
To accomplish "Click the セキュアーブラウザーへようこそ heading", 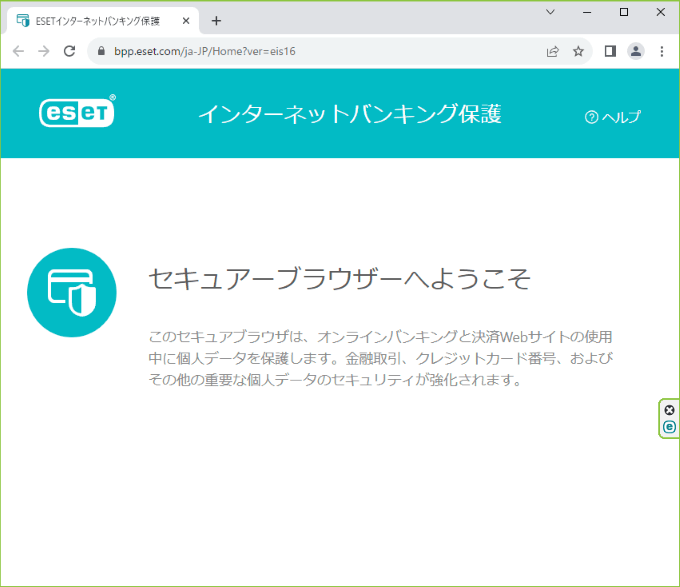I will point(340,278).
